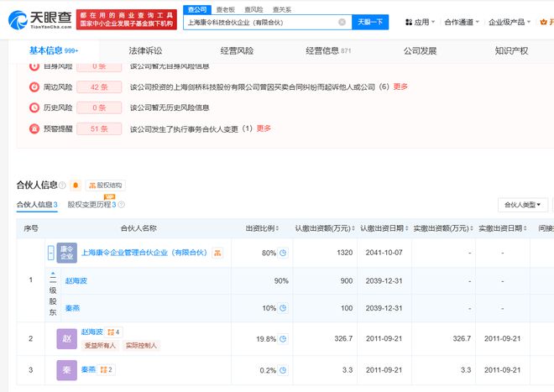Switch to the 查公司 search tab
The height and width of the screenshot is (392, 554).
pos(197,9)
